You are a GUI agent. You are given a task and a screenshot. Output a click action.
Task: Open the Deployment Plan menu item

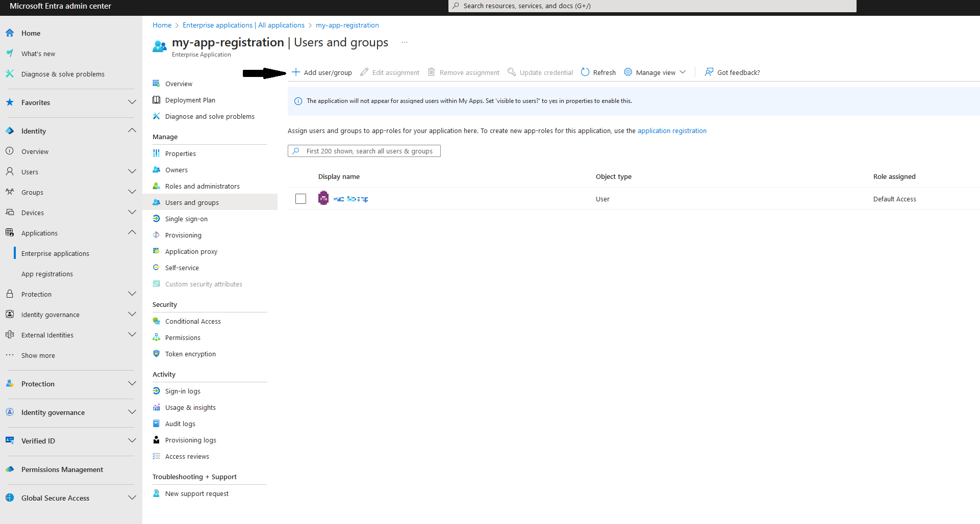click(190, 100)
